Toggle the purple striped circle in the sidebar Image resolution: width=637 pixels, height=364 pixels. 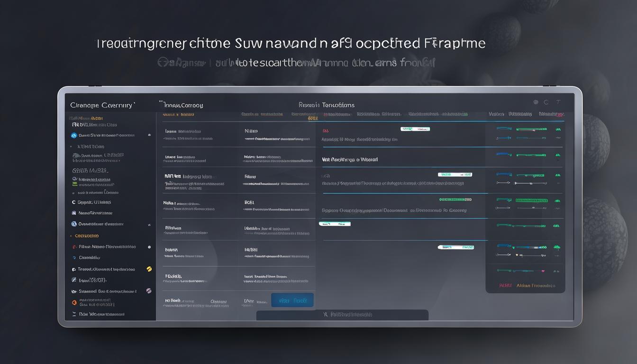tap(149, 291)
